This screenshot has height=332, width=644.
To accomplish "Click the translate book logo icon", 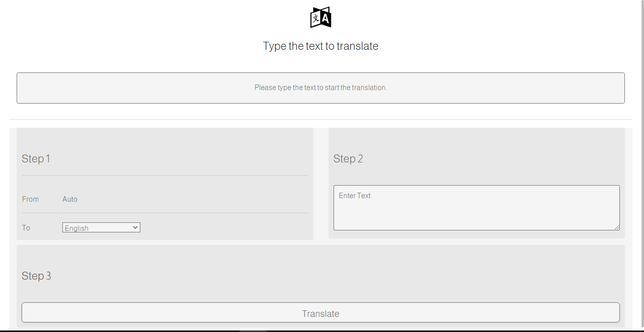I will 320,18.
